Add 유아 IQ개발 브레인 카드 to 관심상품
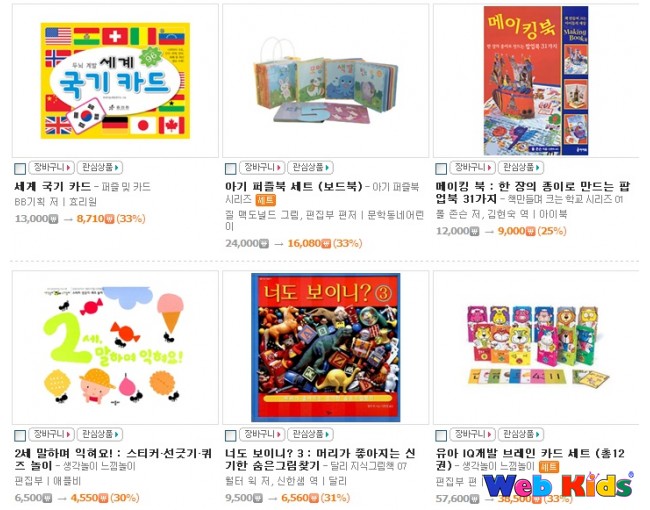Viewport: 650px width, 510px height. pos(521,435)
